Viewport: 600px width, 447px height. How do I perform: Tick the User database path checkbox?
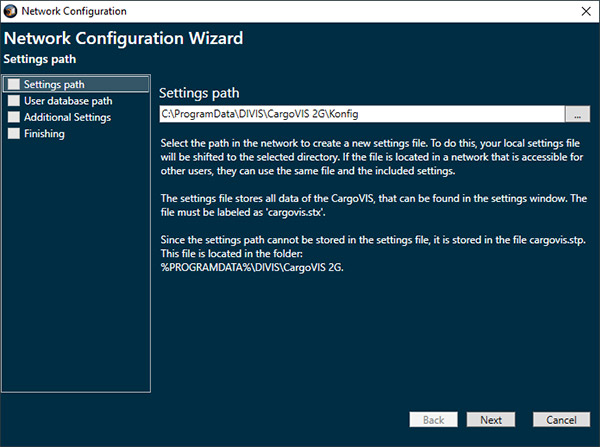click(14, 101)
